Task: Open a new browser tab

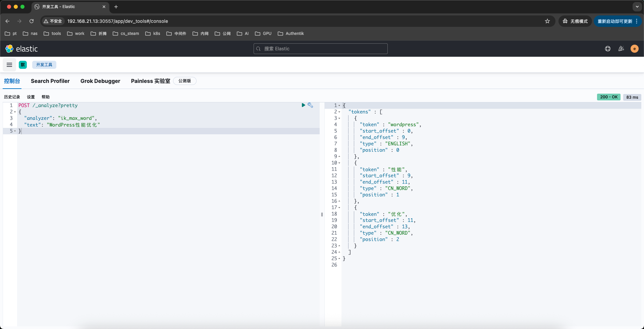Action: pyautogui.click(x=116, y=7)
